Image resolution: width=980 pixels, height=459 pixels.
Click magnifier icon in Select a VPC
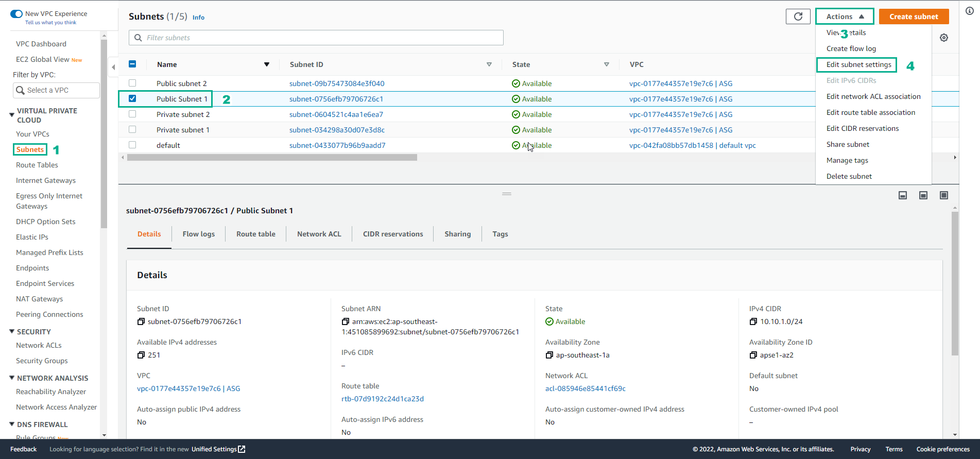pos(20,90)
